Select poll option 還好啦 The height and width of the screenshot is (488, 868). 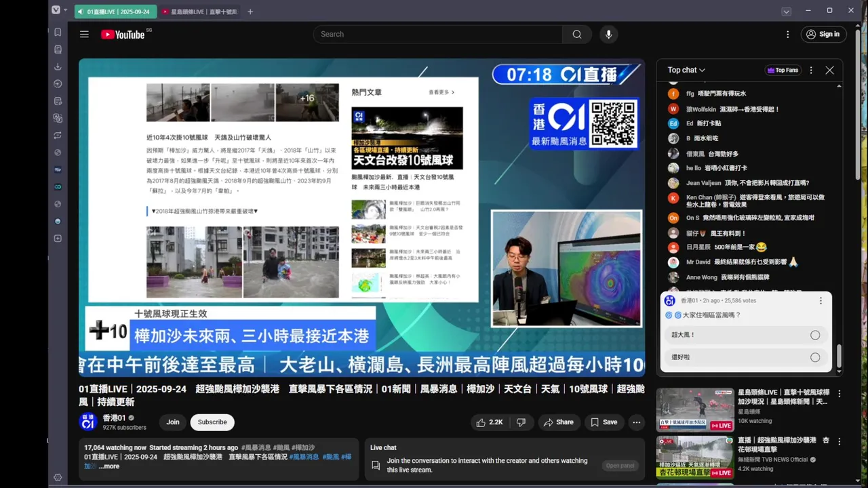click(x=746, y=357)
